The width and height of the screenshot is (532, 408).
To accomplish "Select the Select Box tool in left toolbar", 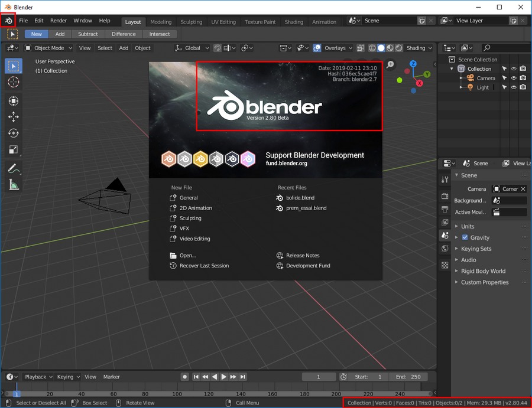I will (x=13, y=66).
